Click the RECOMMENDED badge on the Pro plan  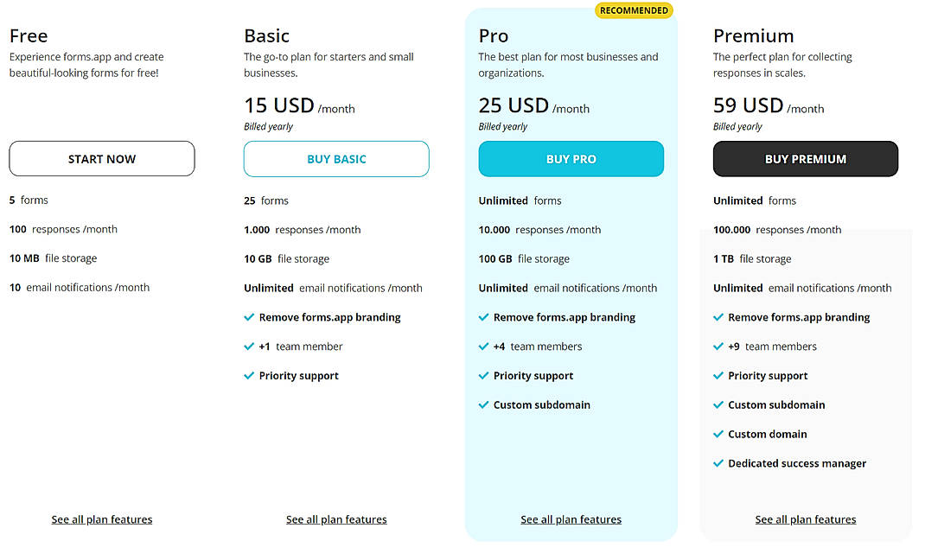(634, 10)
